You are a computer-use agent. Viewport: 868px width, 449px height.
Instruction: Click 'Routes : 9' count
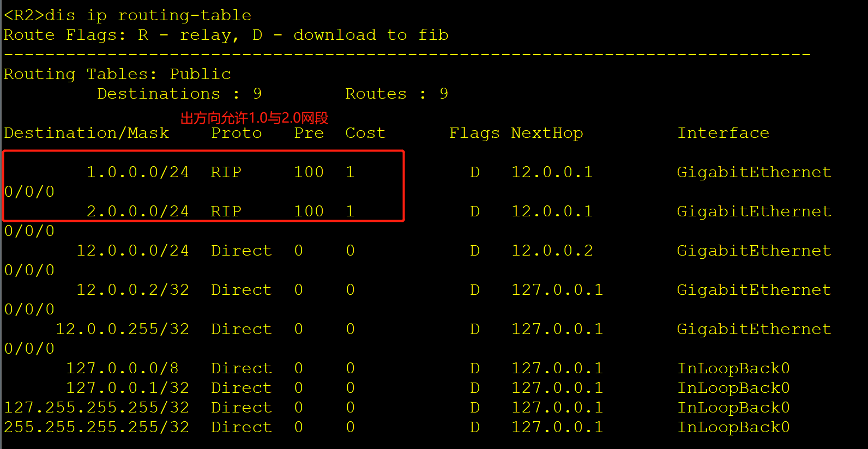tap(397, 94)
